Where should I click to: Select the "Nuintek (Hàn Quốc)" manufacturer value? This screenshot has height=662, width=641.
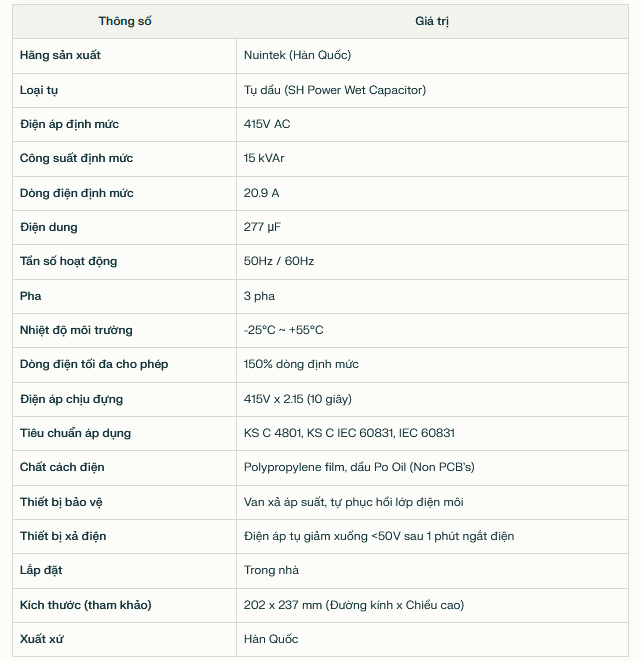pyautogui.click(x=297, y=55)
